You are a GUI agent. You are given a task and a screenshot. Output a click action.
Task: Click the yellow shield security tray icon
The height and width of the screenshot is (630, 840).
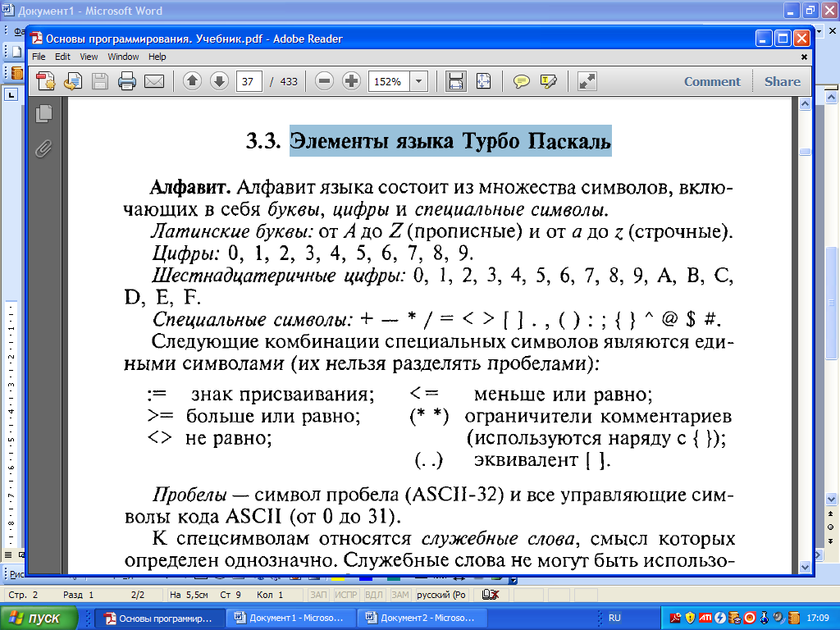coord(690,618)
